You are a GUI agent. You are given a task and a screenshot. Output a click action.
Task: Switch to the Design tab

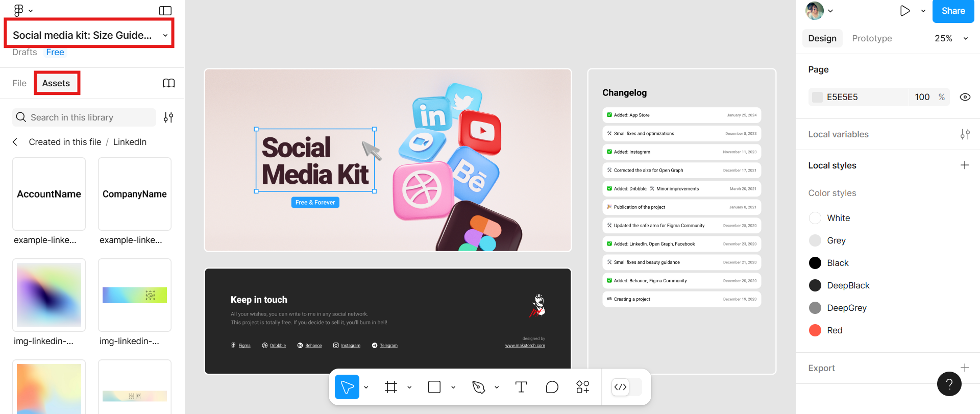coord(822,38)
